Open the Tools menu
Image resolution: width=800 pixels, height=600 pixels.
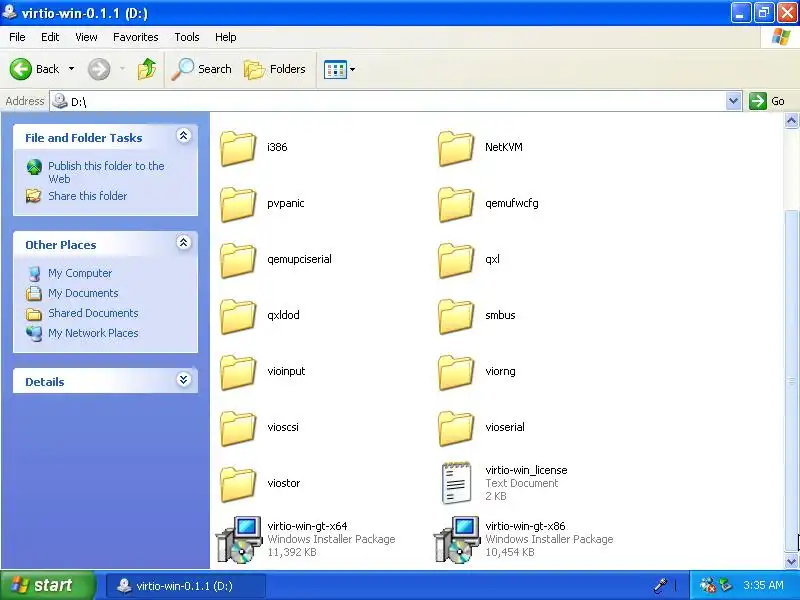pos(187,37)
